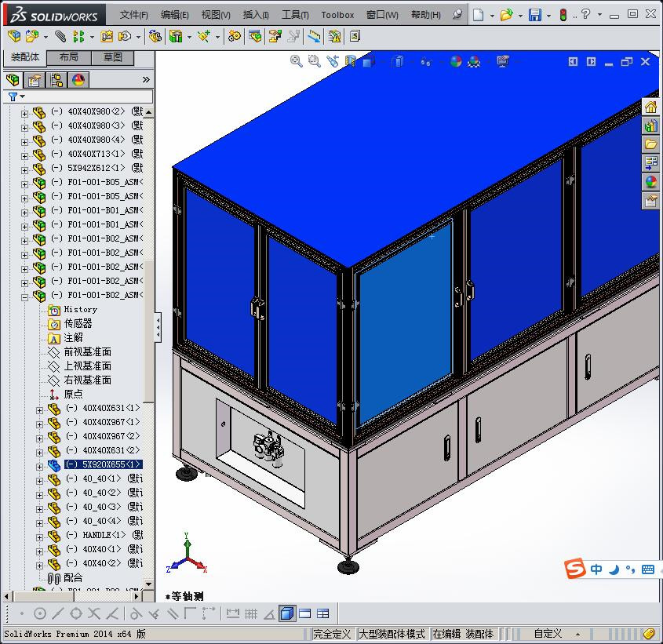Expand hidden manager tabs with double chevron
663x644 pixels.
pyautogui.click(x=146, y=79)
